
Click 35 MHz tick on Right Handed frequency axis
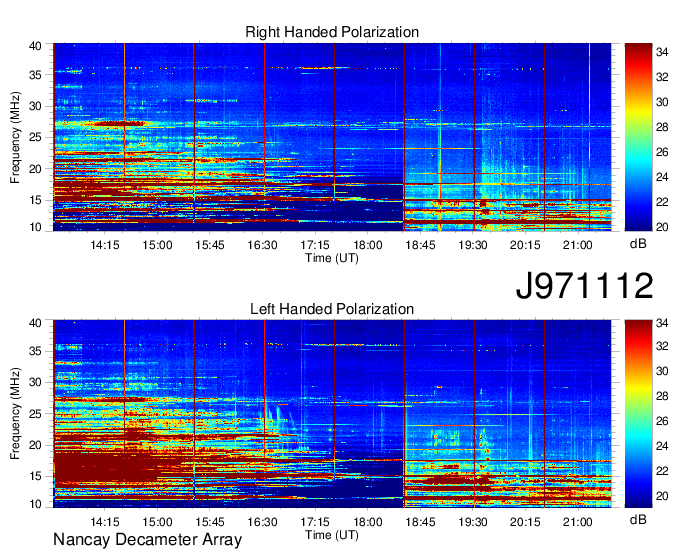click(35, 75)
